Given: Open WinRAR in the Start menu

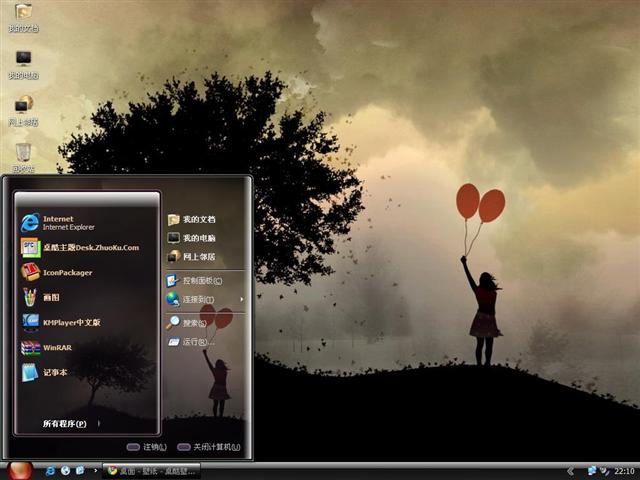Looking at the screenshot, I should (58, 347).
